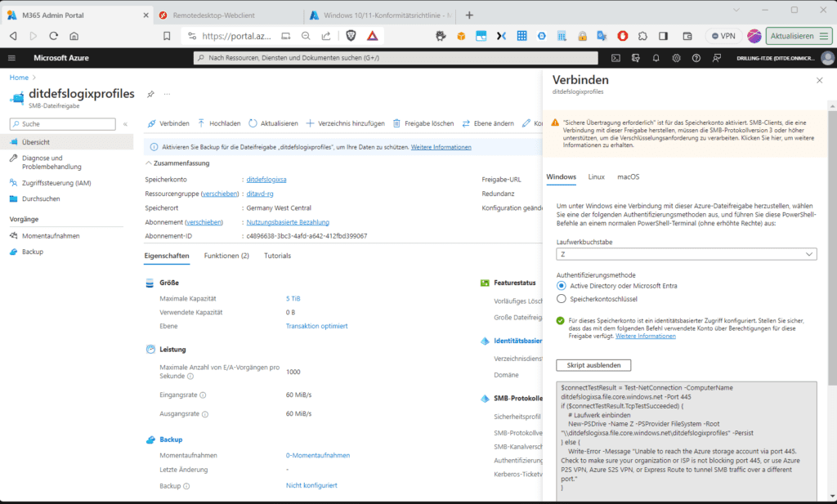Click the Azure global search box

(396, 58)
